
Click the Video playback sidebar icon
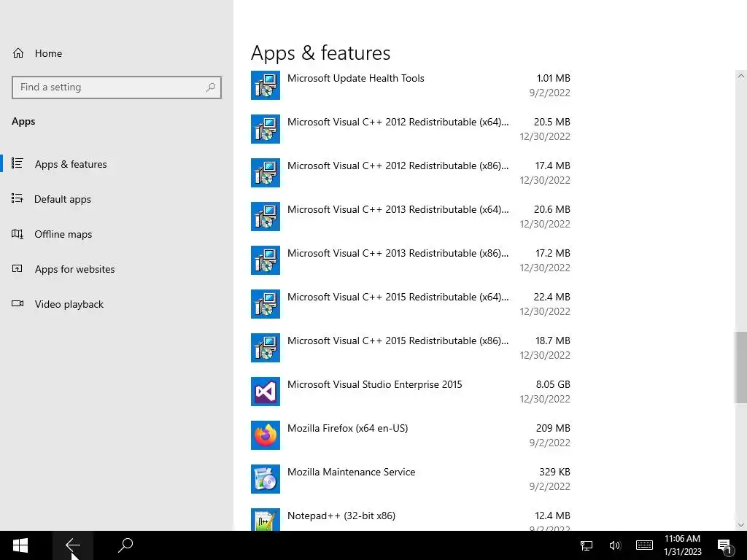18,303
